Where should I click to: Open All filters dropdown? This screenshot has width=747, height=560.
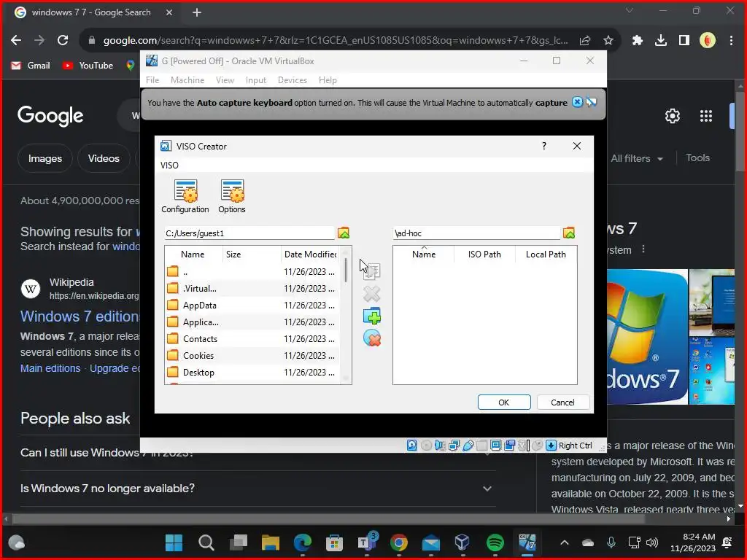(636, 158)
